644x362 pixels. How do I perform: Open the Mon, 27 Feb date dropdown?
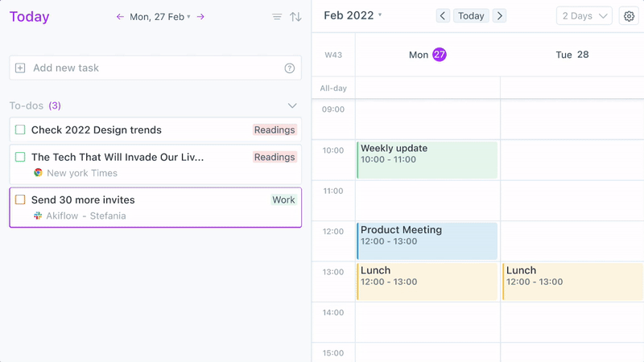tap(159, 17)
